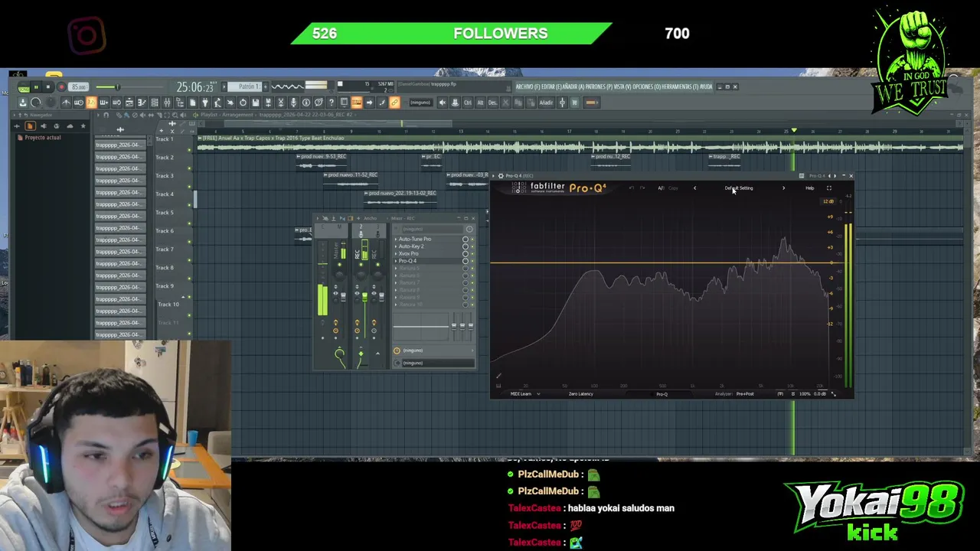Click the right arrow toolbar icon
The width and height of the screenshot is (980, 551).
(x=369, y=103)
